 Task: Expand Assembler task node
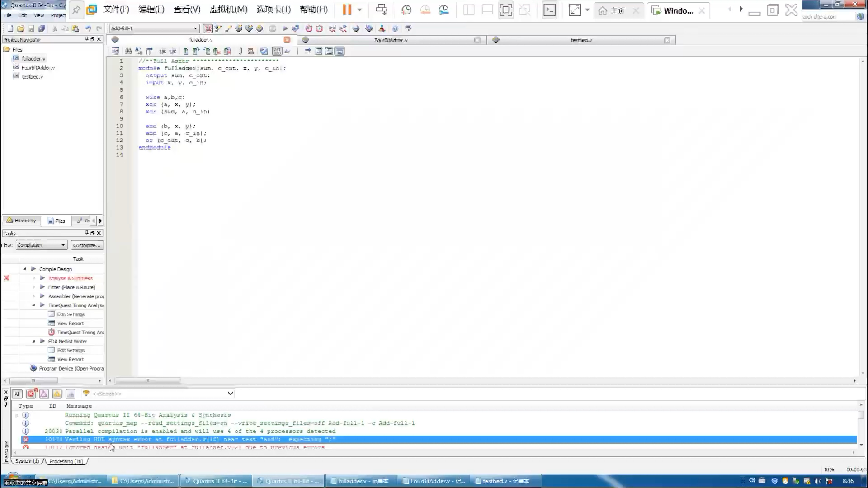coord(33,296)
